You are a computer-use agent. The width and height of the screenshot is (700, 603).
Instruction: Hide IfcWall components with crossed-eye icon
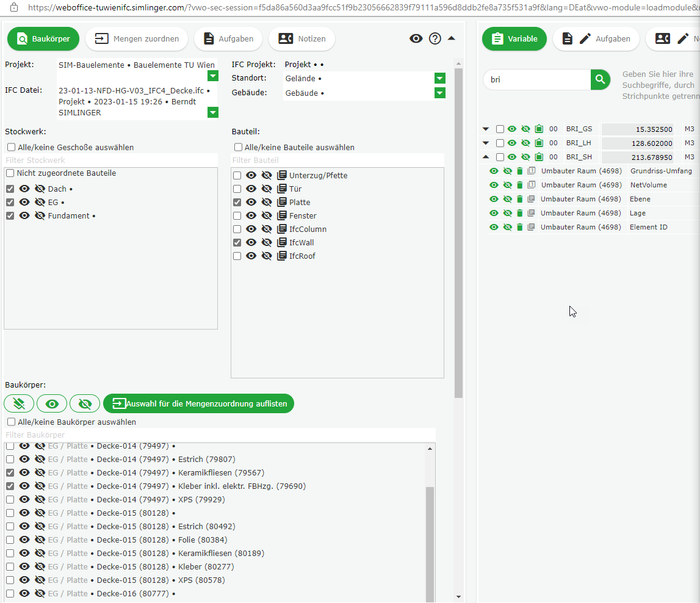[x=267, y=243]
